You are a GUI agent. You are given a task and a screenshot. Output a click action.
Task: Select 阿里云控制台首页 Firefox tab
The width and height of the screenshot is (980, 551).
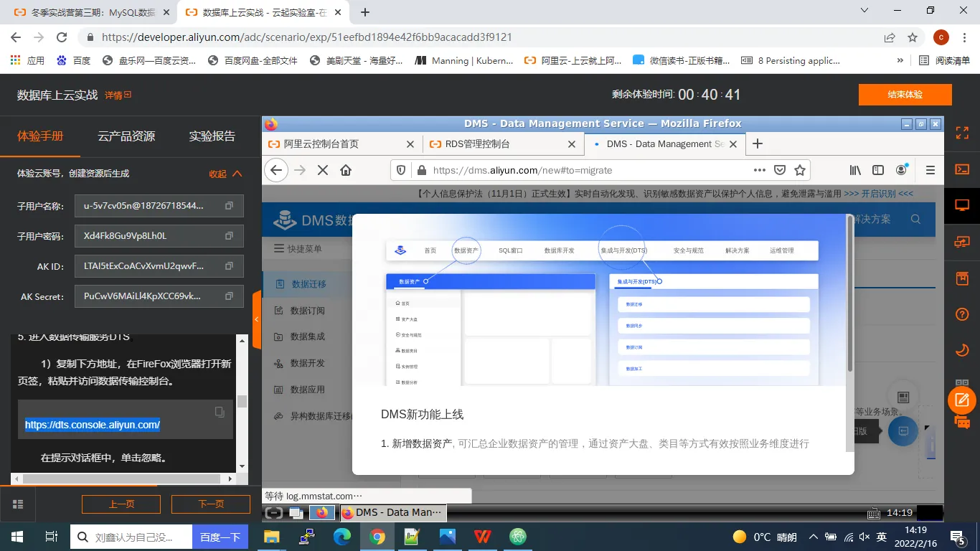pyautogui.click(x=341, y=143)
